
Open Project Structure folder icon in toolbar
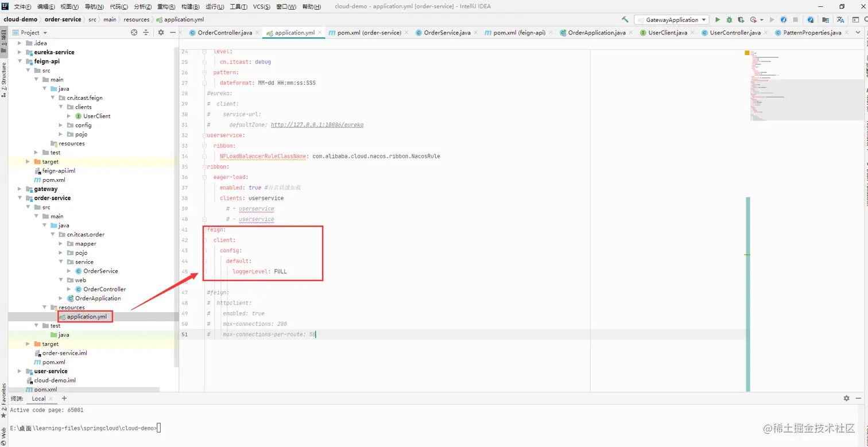(826, 20)
